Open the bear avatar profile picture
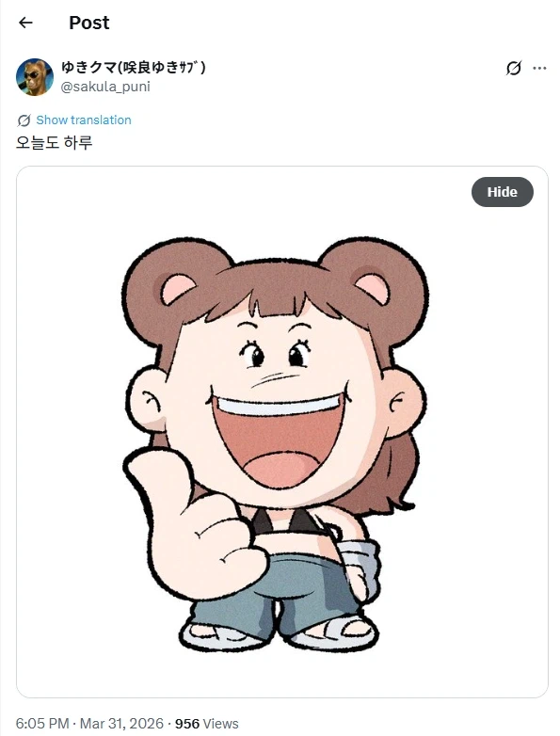 point(34,77)
